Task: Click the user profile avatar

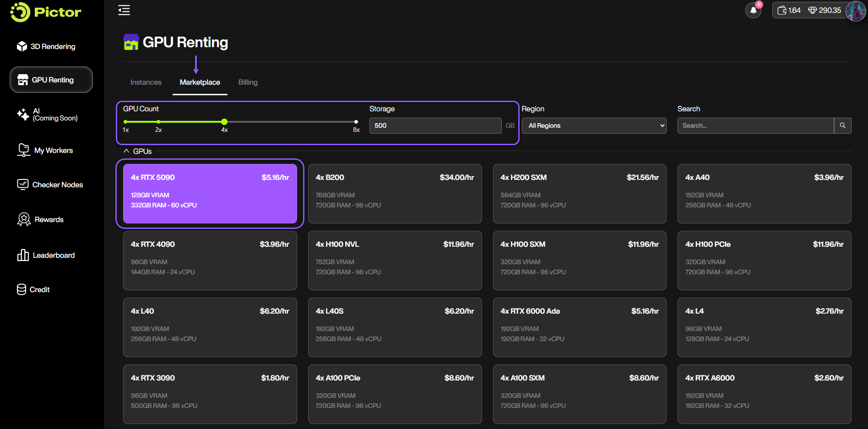Action: pyautogui.click(x=855, y=11)
